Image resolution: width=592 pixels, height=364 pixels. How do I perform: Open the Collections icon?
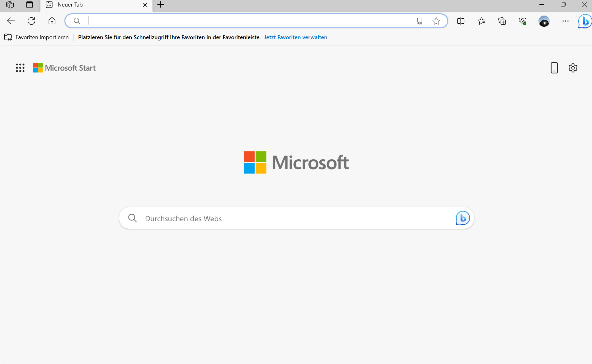coord(502,21)
